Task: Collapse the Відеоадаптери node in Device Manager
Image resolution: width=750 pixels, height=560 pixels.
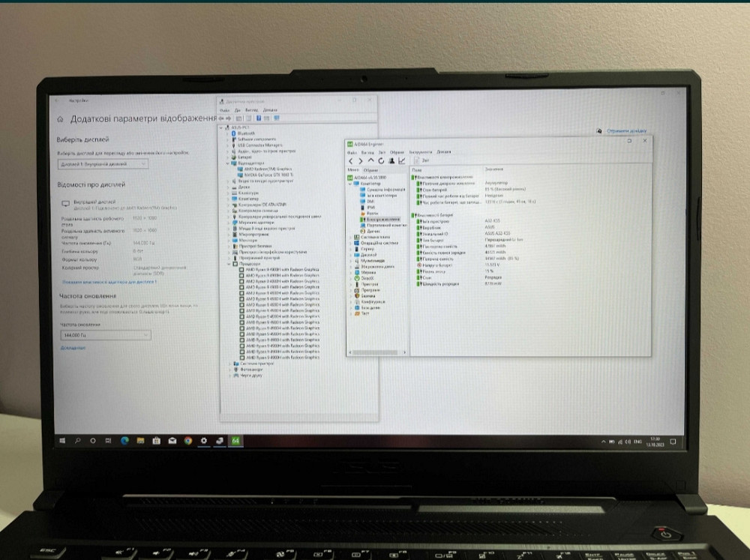Action: [228, 163]
